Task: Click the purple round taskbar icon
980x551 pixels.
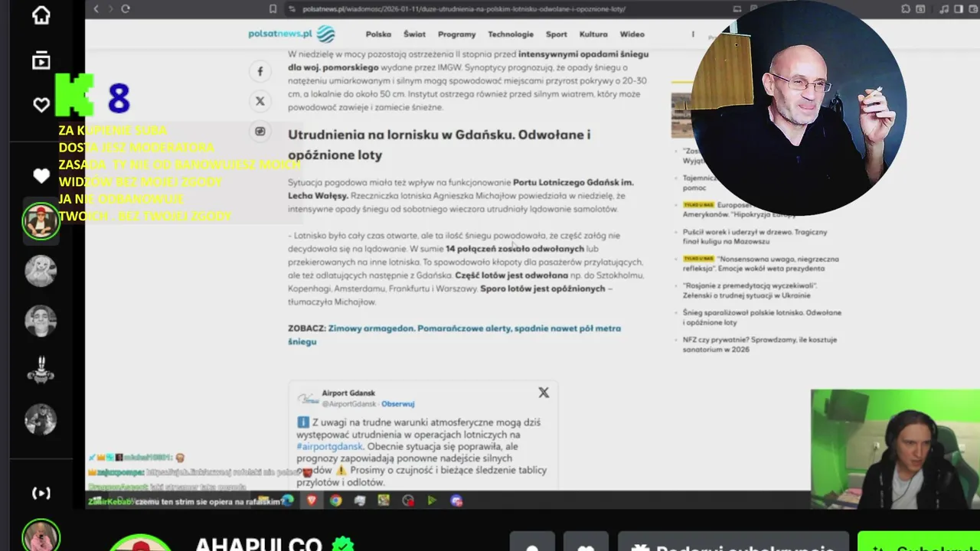Action: [457, 500]
